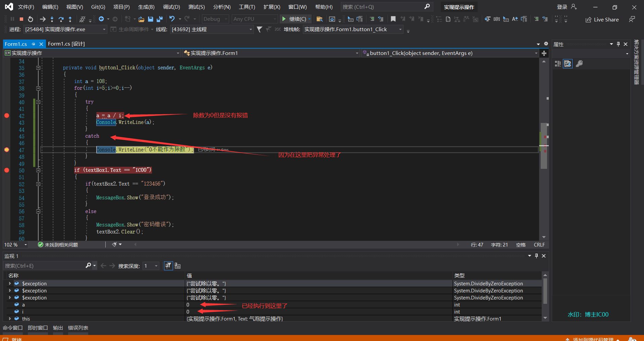Click the Undo icon in the toolbar

coord(172,19)
